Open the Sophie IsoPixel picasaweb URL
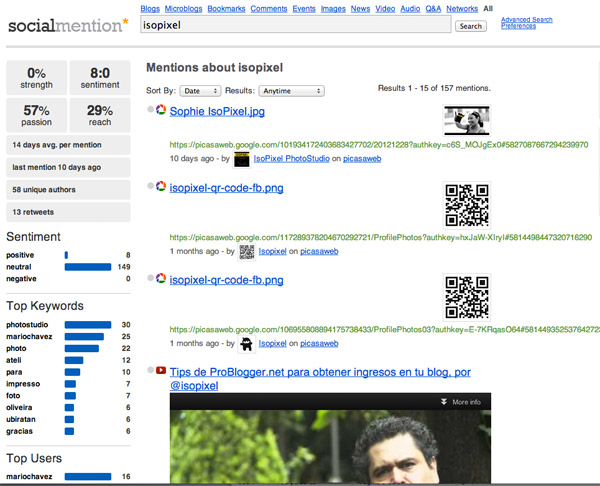 pos(379,145)
